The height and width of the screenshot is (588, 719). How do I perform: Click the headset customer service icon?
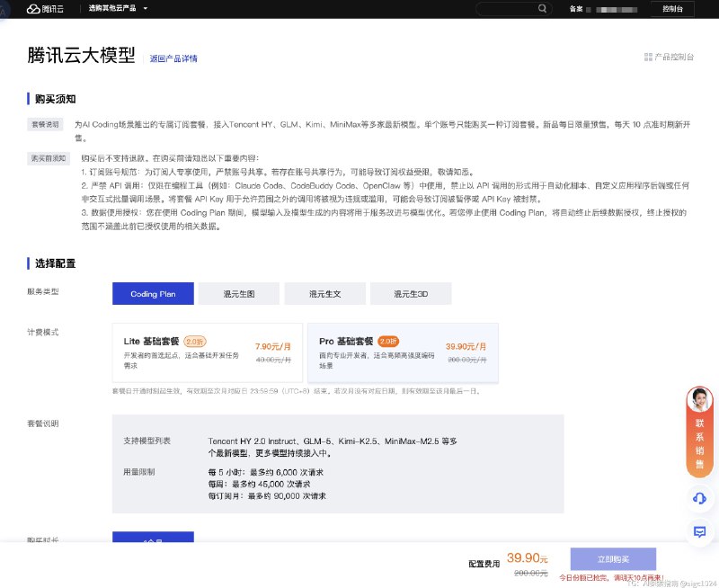click(x=699, y=500)
